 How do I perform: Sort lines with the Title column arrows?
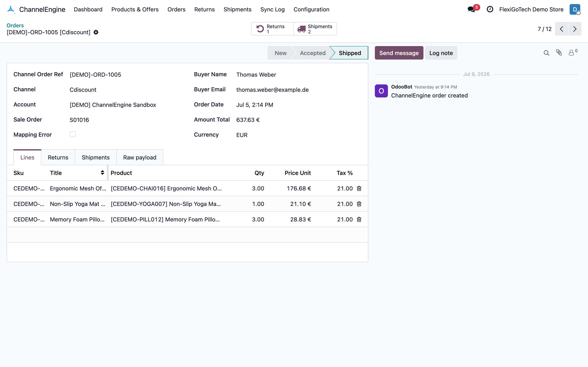102,172
